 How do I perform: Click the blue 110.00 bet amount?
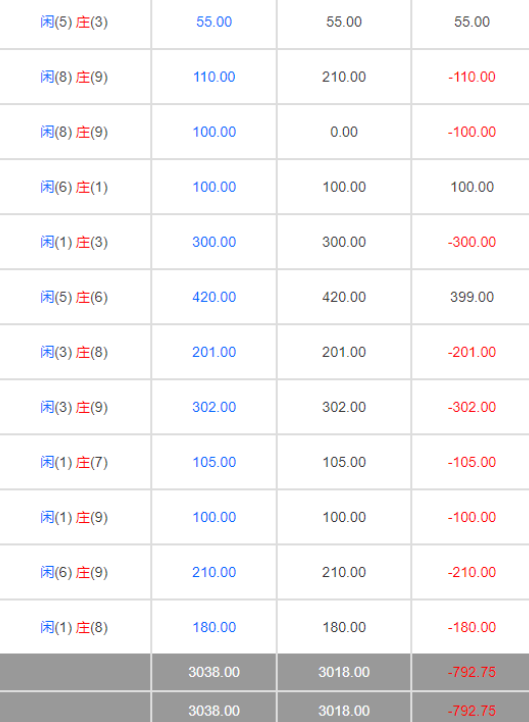coord(214,77)
